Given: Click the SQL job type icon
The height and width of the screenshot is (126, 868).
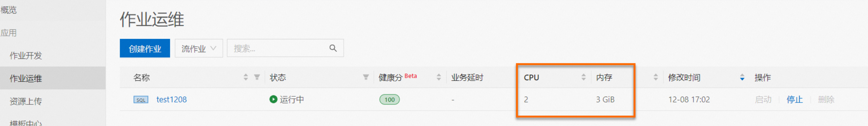Looking at the screenshot, I should coord(141,100).
